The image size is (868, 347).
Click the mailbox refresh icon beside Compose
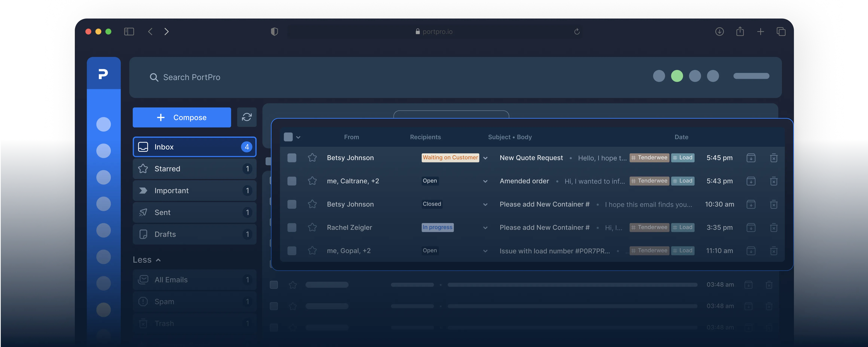(247, 117)
